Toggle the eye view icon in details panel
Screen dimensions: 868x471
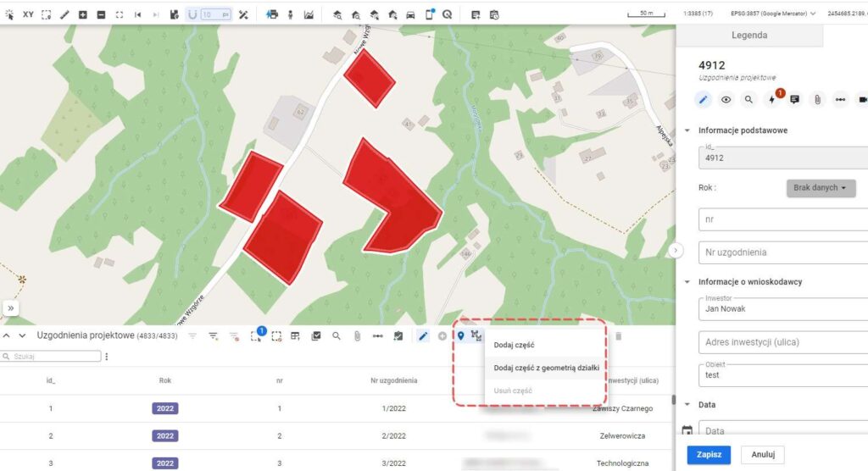pos(726,99)
